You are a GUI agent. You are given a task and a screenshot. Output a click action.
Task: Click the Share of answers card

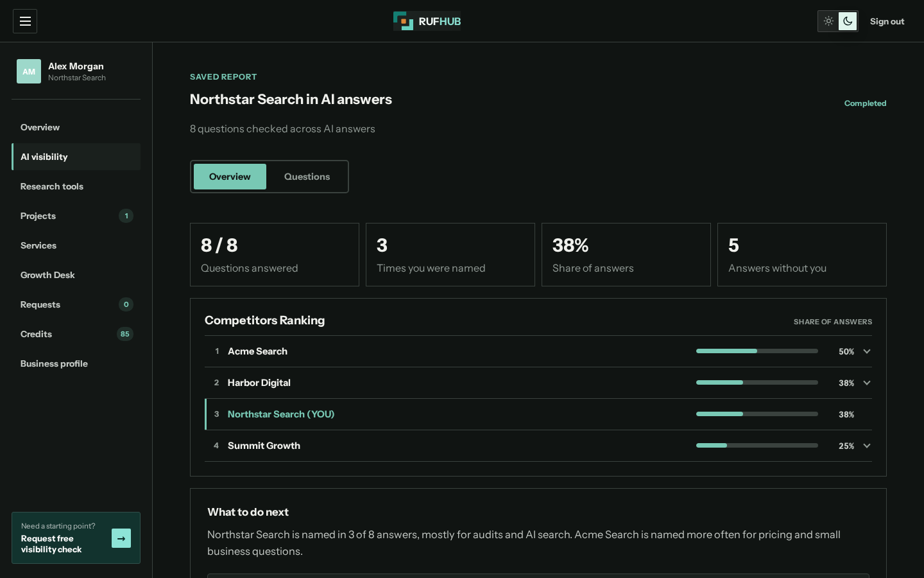[x=626, y=254]
